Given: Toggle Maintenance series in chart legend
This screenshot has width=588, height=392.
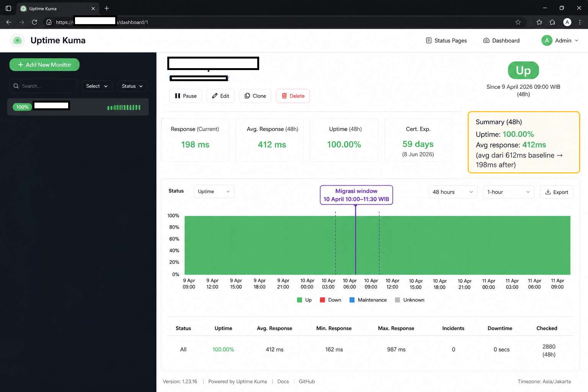Looking at the screenshot, I should coord(368,300).
